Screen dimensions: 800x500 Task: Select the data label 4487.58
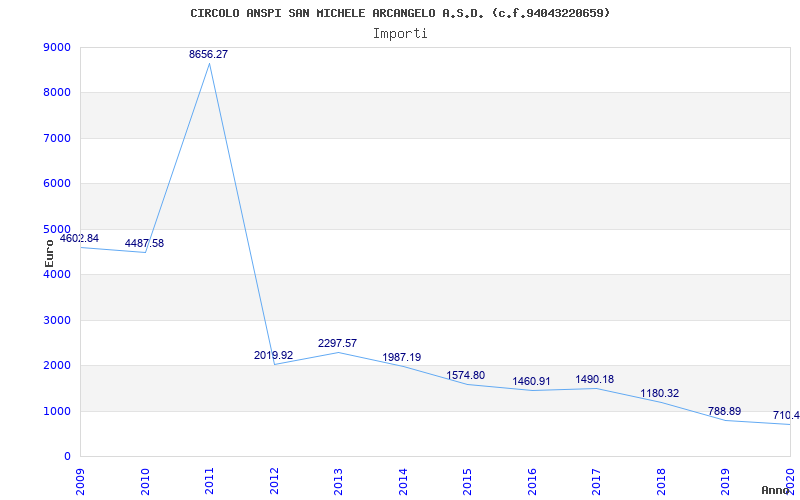click(144, 243)
